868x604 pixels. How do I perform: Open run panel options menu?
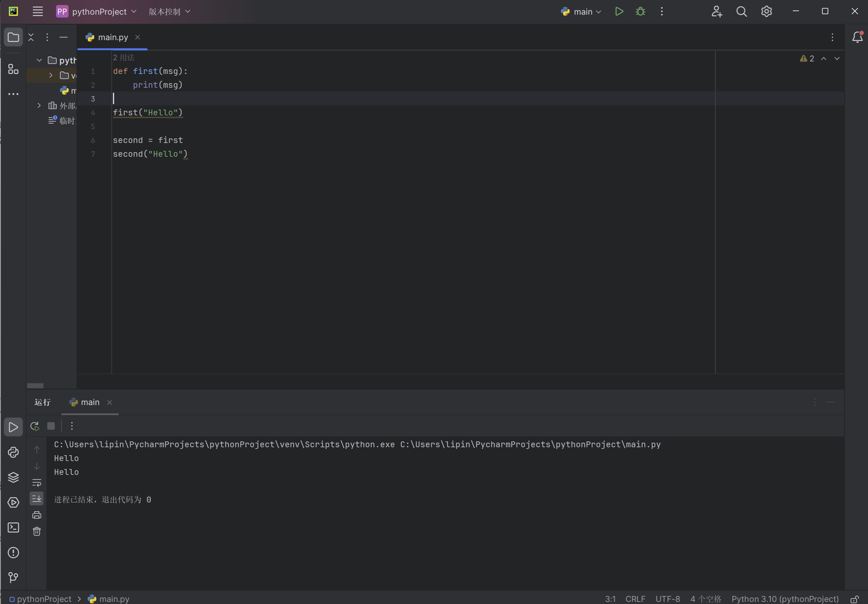click(815, 402)
